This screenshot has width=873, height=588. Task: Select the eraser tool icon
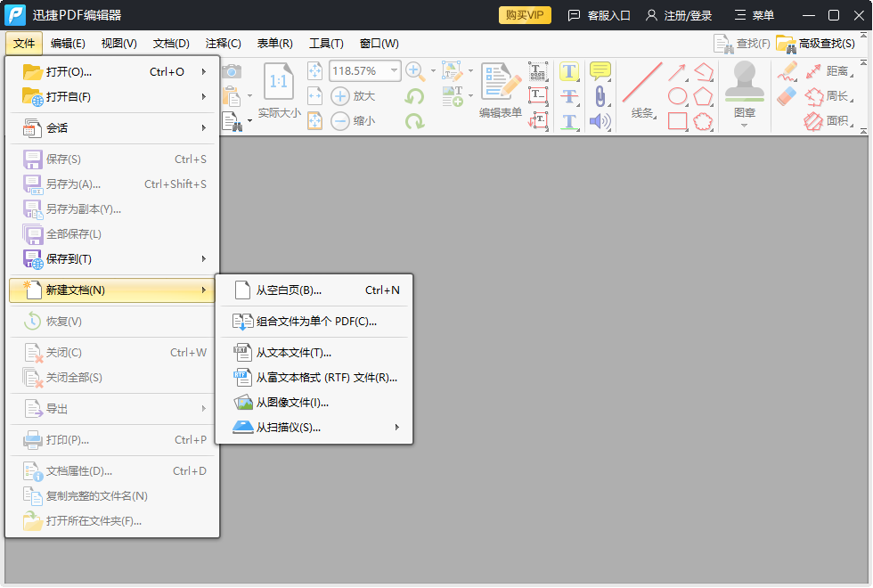[787, 96]
